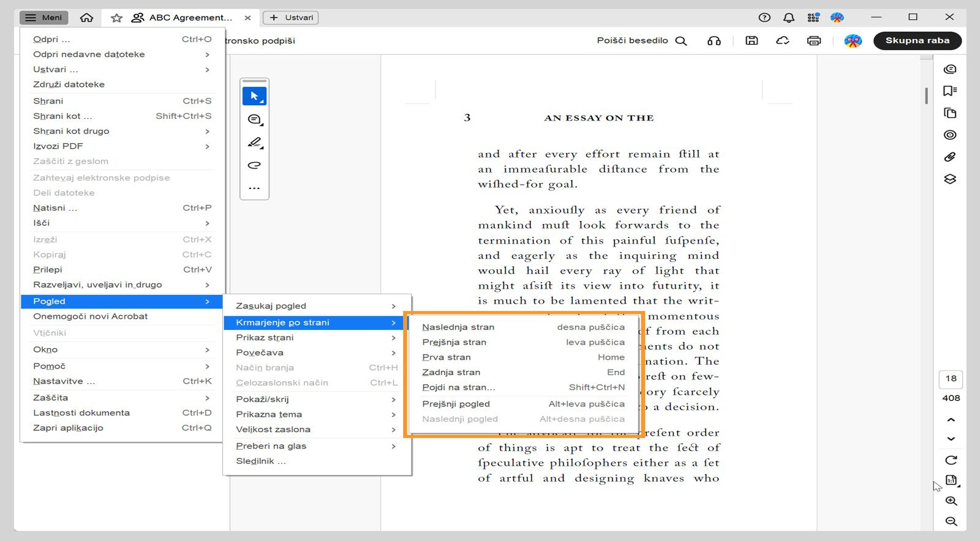Screen dimensions: 980x541
Task: Click Natisni ... menu item
Action: [x=123, y=208]
